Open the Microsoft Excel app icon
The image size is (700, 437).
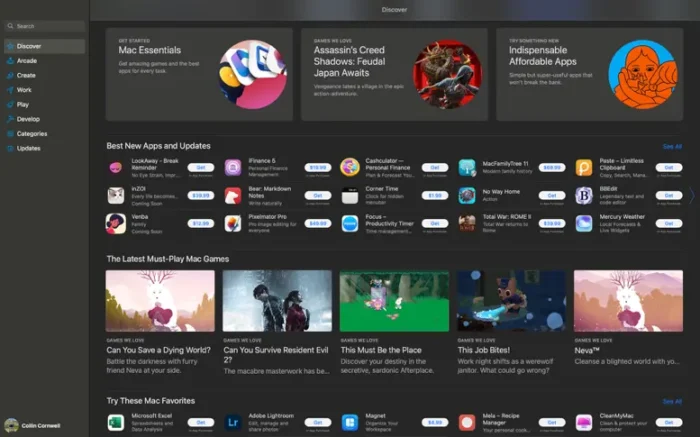click(x=116, y=422)
